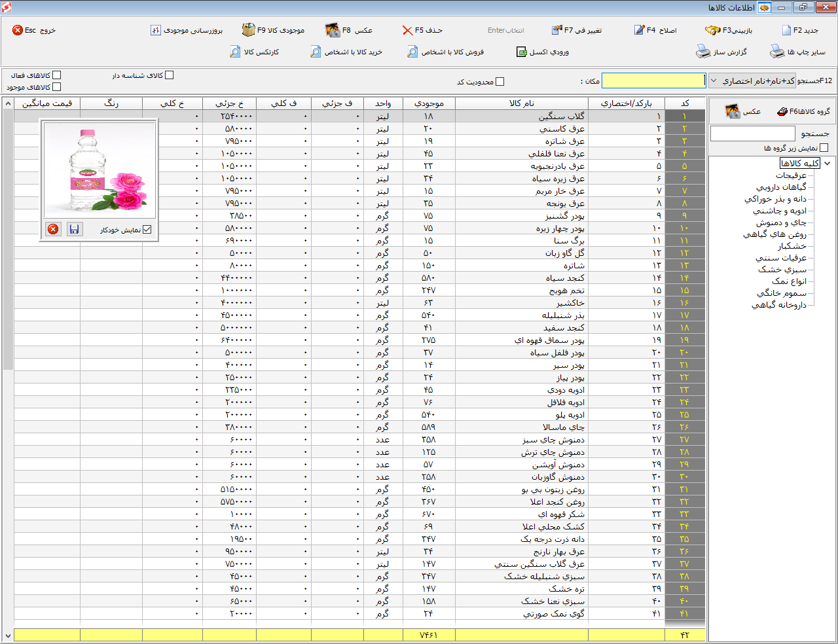The height and width of the screenshot is (644, 838).
Task: Open عکس F8 photo tool in toolbar
Action: coord(349,30)
